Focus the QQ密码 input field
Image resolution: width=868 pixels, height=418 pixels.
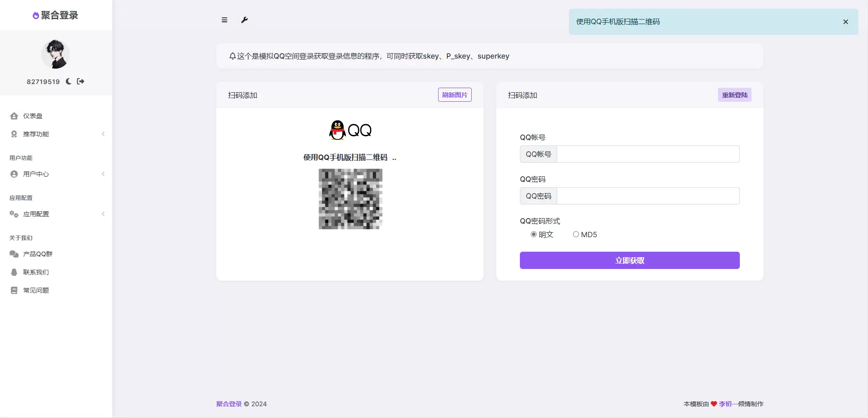pyautogui.click(x=649, y=196)
